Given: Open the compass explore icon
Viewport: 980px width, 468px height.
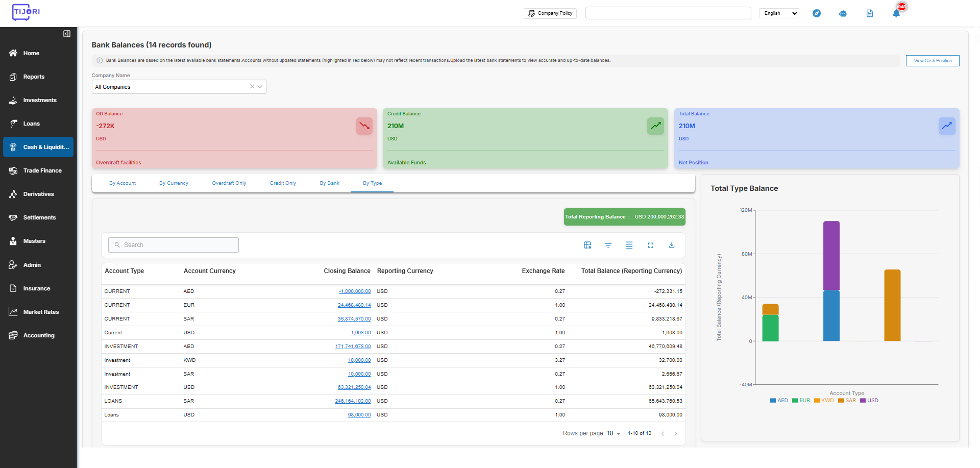Looking at the screenshot, I should 817,13.
